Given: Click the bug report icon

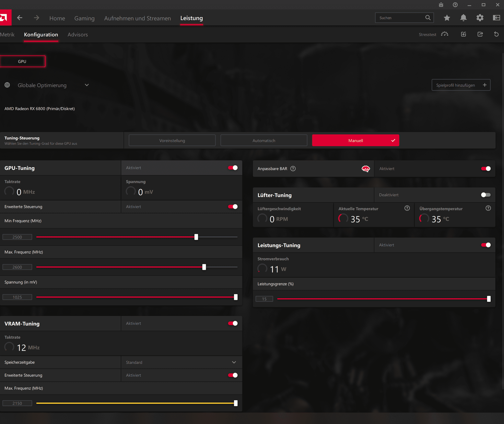Looking at the screenshot, I should [441, 5].
